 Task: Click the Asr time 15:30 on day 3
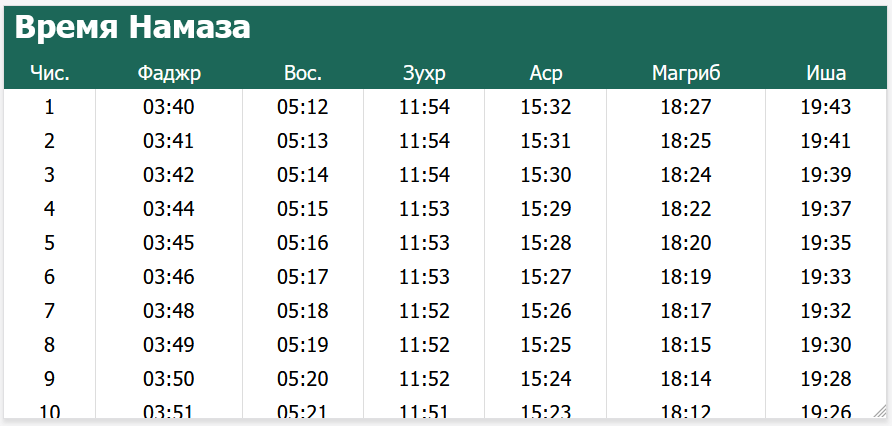(546, 175)
